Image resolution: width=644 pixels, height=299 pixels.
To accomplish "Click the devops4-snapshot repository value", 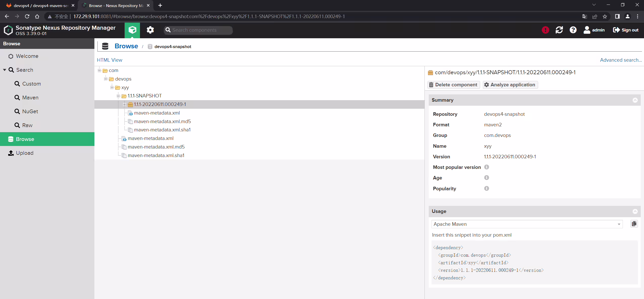I will coord(504,114).
